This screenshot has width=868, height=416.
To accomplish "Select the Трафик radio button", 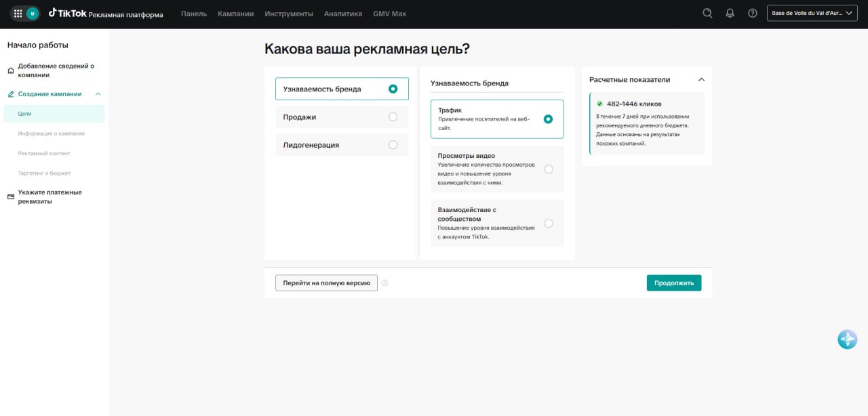I will click(548, 119).
